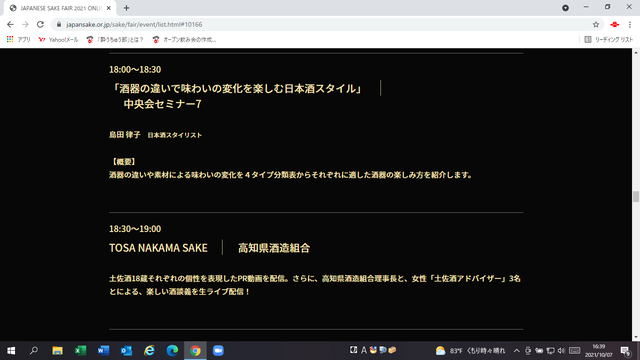
Task: Click the forward navigation arrow
Action: 25,24
